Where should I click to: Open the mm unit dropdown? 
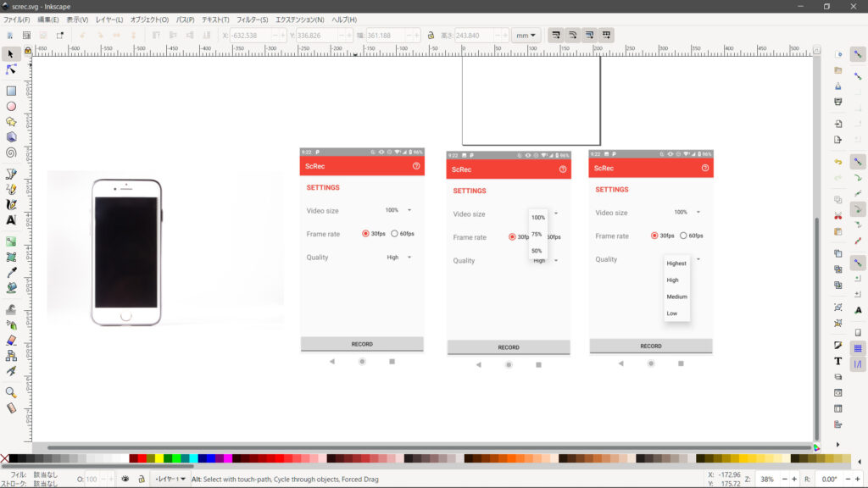click(x=526, y=36)
